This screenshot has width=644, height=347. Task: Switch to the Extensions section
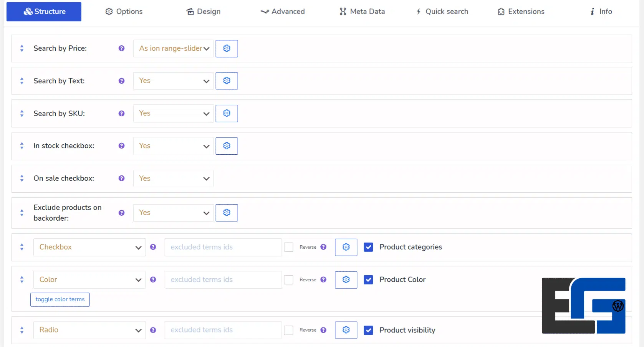[x=521, y=12]
